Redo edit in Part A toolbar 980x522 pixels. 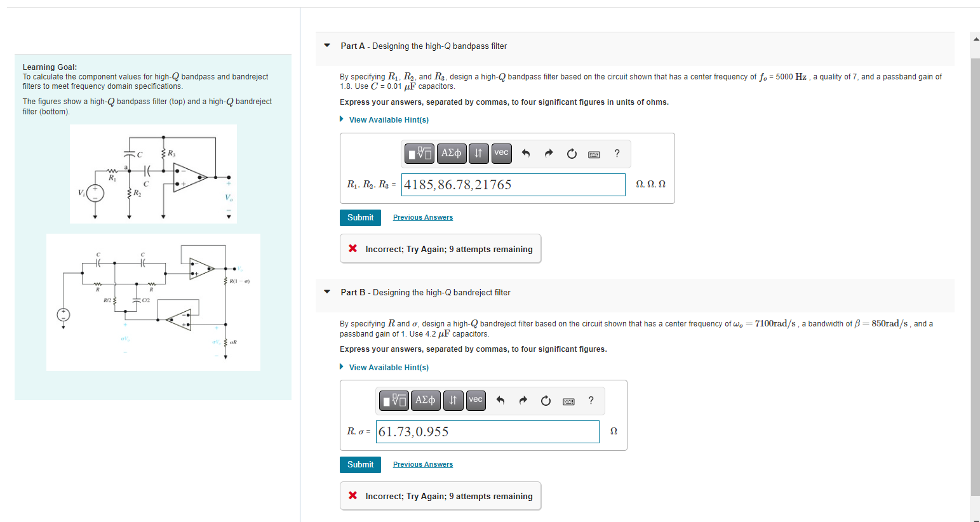tap(549, 153)
